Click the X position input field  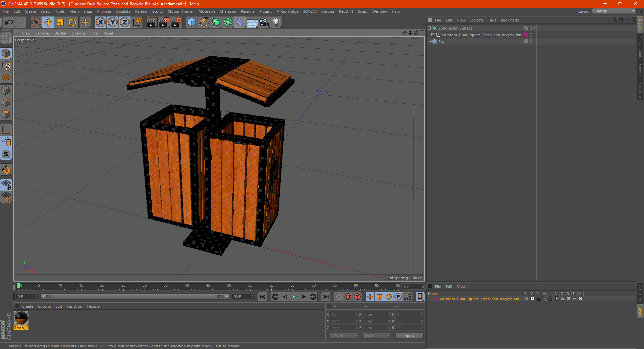[344, 314]
